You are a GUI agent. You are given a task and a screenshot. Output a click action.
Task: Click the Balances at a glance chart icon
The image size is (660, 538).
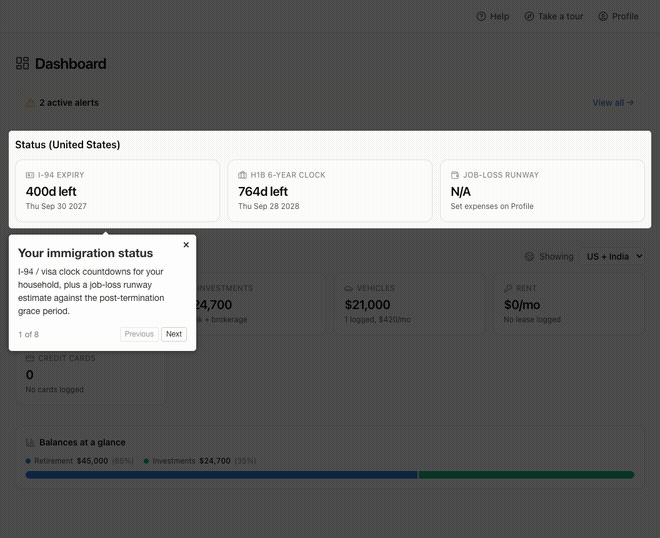pos(30,442)
